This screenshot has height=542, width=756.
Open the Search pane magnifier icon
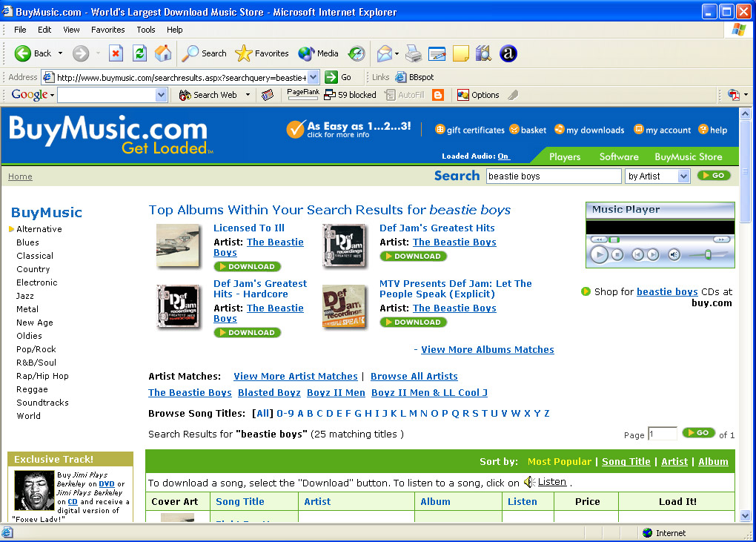tap(190, 53)
